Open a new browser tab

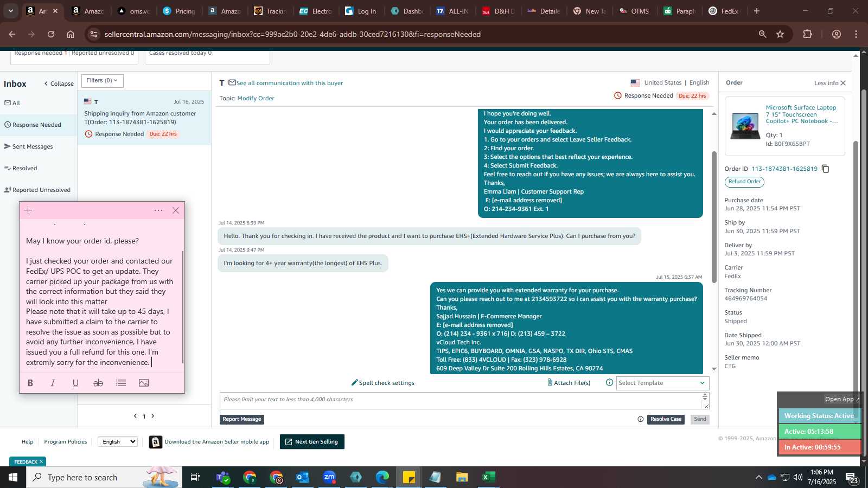pos(757,11)
